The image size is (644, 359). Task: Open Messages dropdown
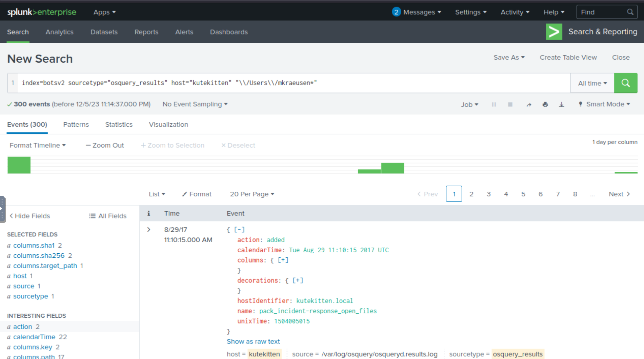click(417, 12)
